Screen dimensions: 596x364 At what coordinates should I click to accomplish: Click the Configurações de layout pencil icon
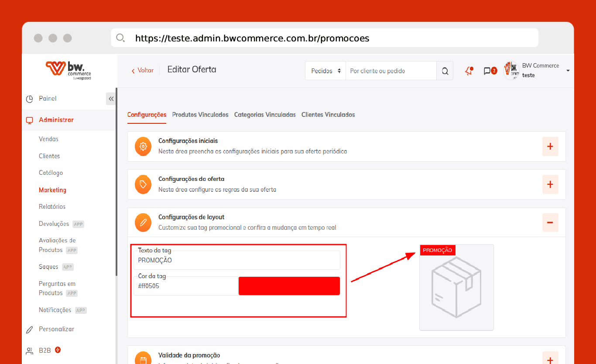(143, 222)
